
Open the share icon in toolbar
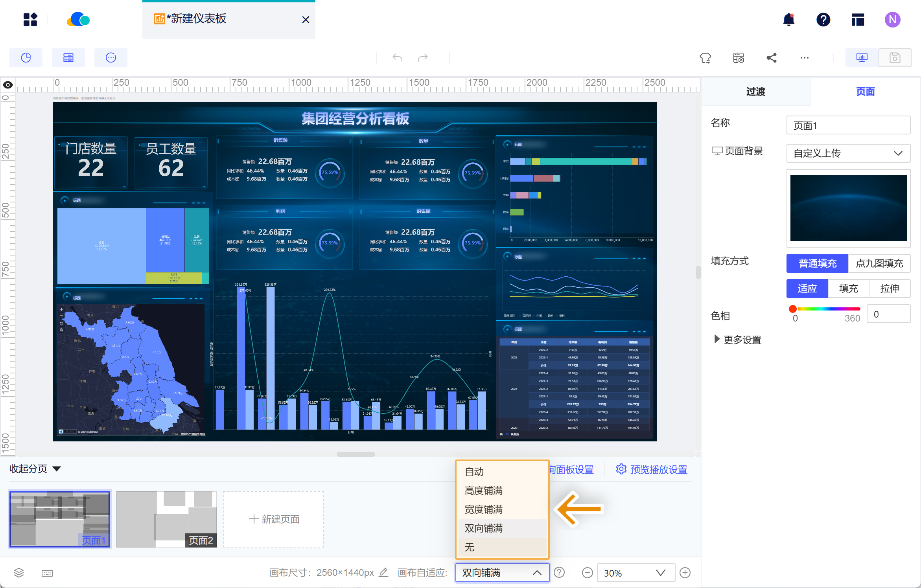point(771,58)
